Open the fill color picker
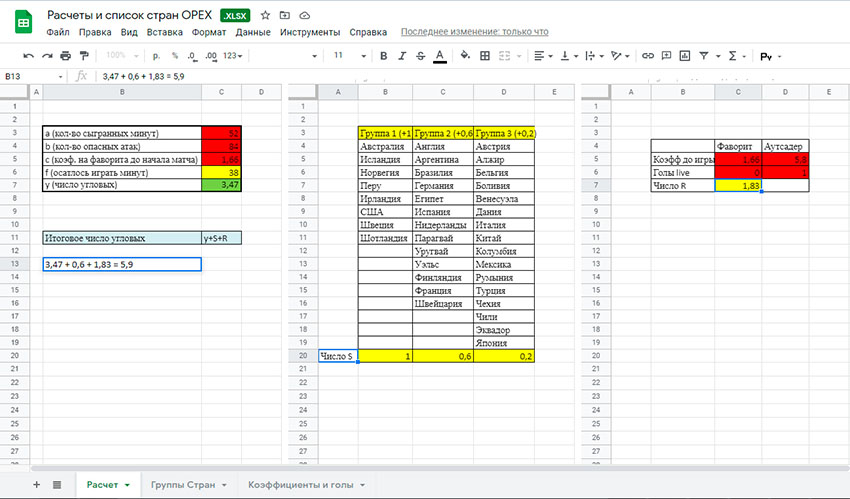Viewport: 850px width, 499px height. (465, 55)
